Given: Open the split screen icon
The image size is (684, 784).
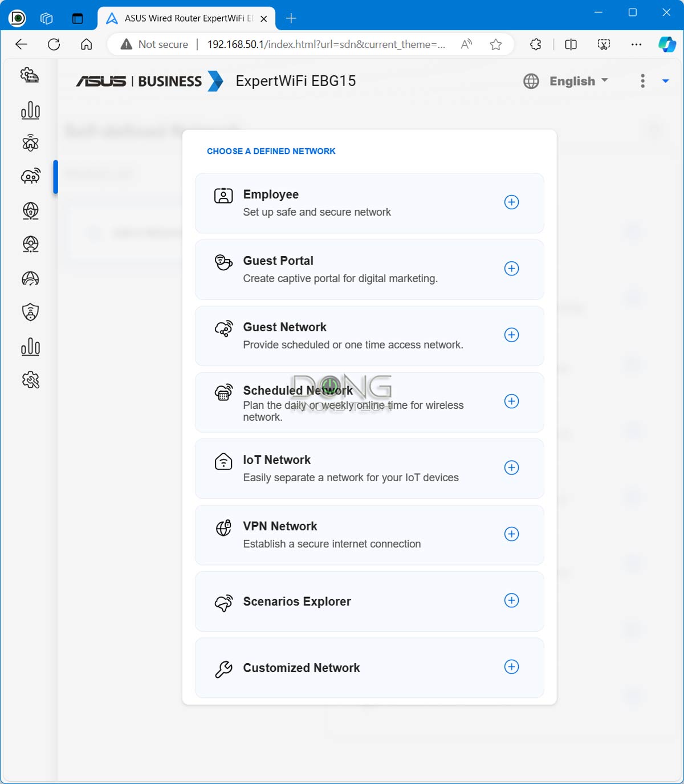Looking at the screenshot, I should [571, 44].
